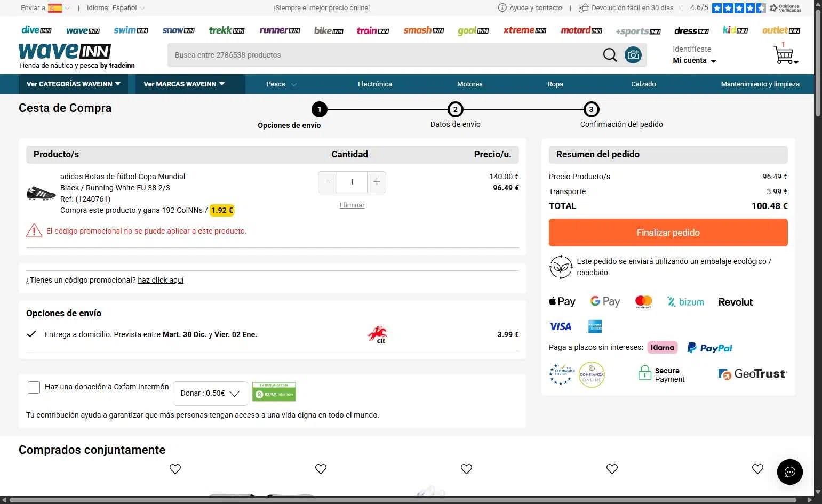Open Mantenimiento y limpieza menu item
This screenshot has width=822, height=504.
[760, 84]
